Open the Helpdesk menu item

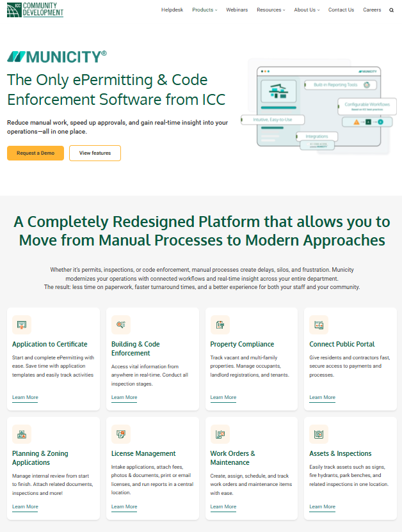(x=172, y=10)
